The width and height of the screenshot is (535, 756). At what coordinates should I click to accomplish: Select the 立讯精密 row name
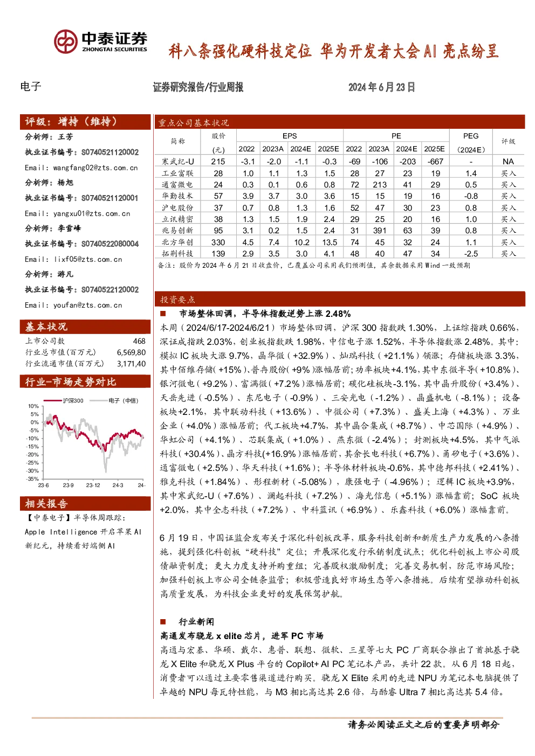(x=177, y=219)
